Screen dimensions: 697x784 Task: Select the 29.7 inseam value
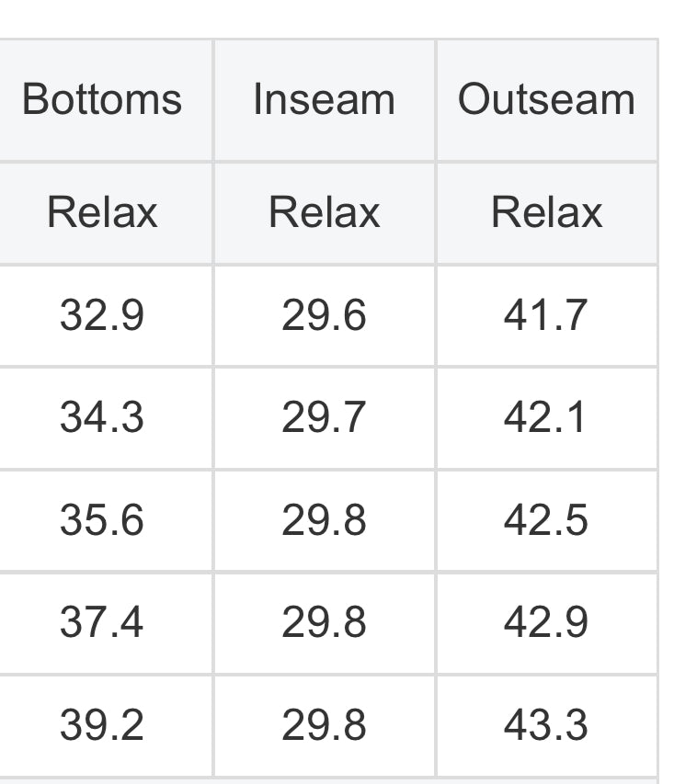click(324, 418)
